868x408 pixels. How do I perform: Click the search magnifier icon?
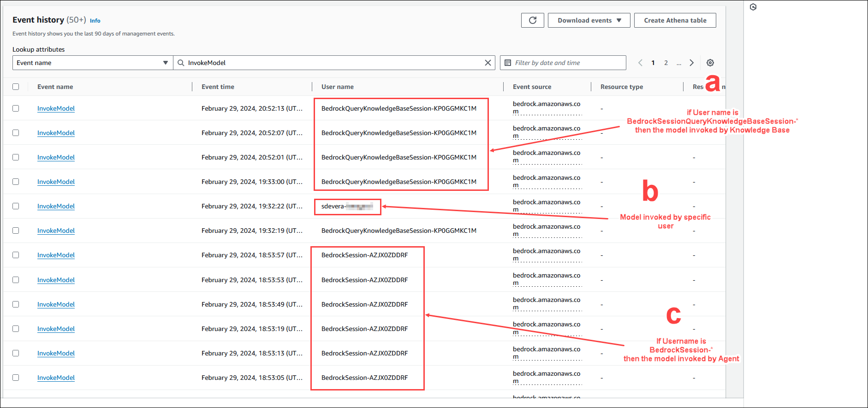[x=181, y=63]
